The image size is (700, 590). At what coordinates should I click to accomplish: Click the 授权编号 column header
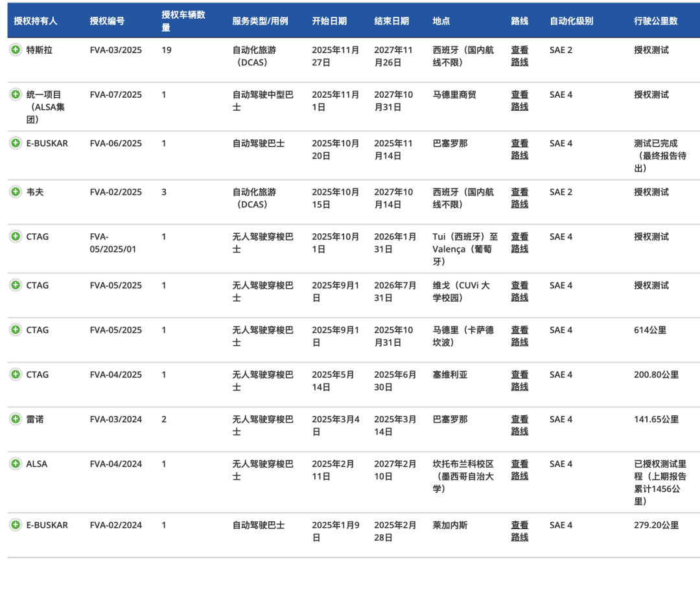(107, 21)
